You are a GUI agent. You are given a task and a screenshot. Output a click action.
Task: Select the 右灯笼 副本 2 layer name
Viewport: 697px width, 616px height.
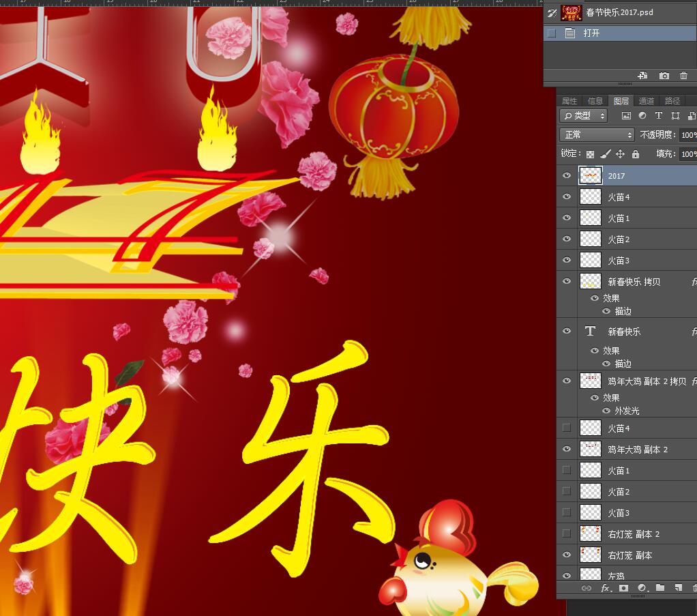point(634,533)
